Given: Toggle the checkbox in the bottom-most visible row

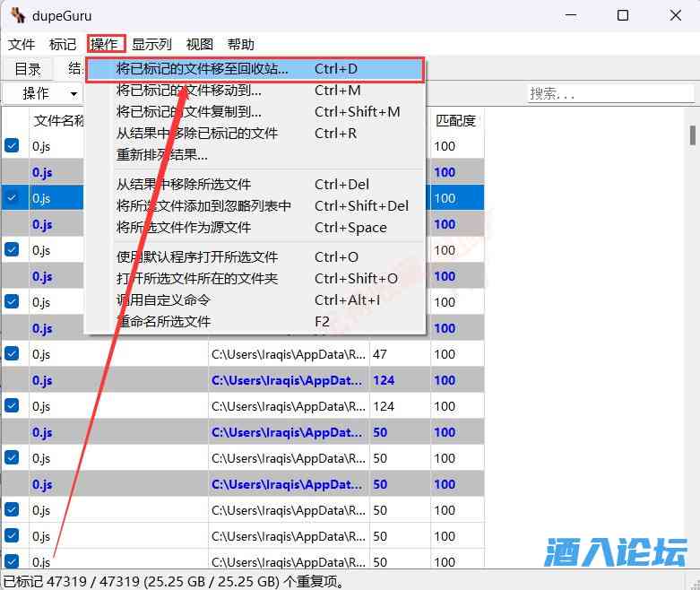Looking at the screenshot, I should [x=12, y=561].
